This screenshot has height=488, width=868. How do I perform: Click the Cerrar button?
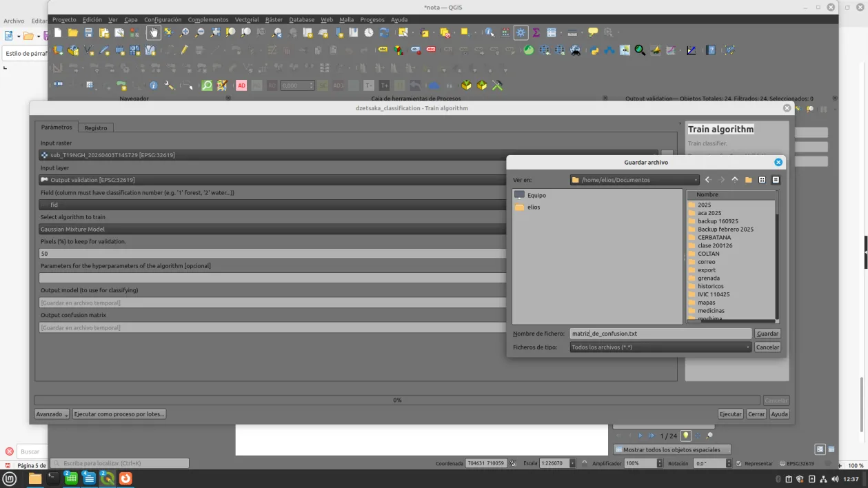[x=756, y=414]
